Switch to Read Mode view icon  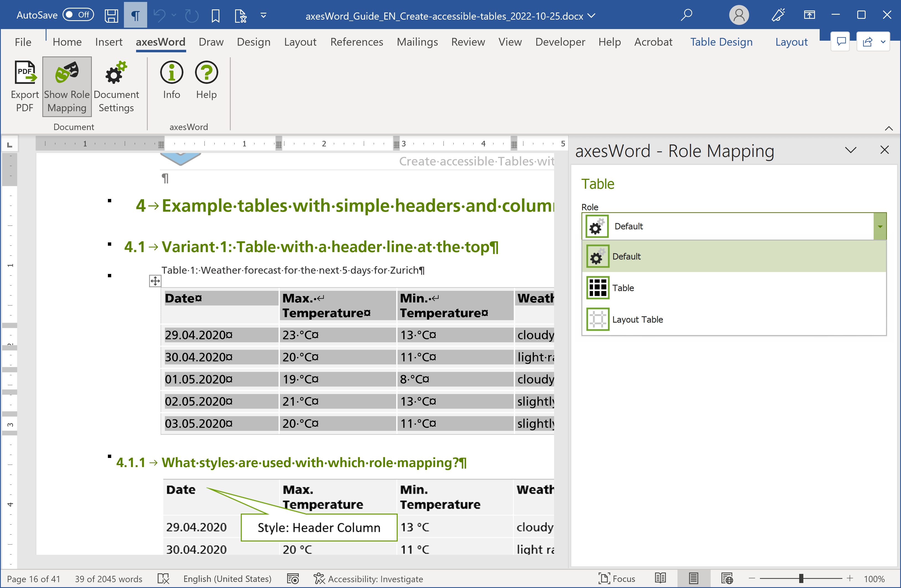pyautogui.click(x=660, y=578)
